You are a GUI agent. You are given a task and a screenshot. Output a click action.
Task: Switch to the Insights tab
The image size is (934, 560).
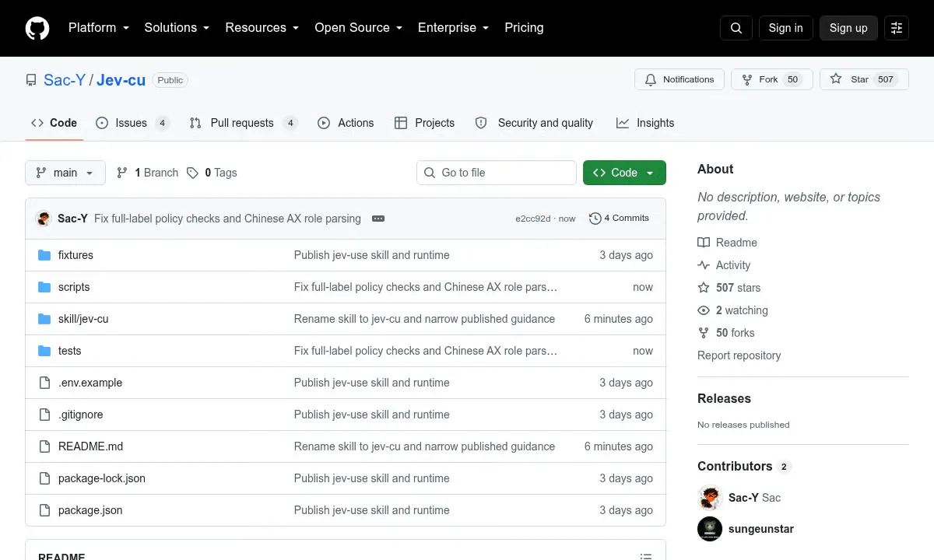[645, 123]
